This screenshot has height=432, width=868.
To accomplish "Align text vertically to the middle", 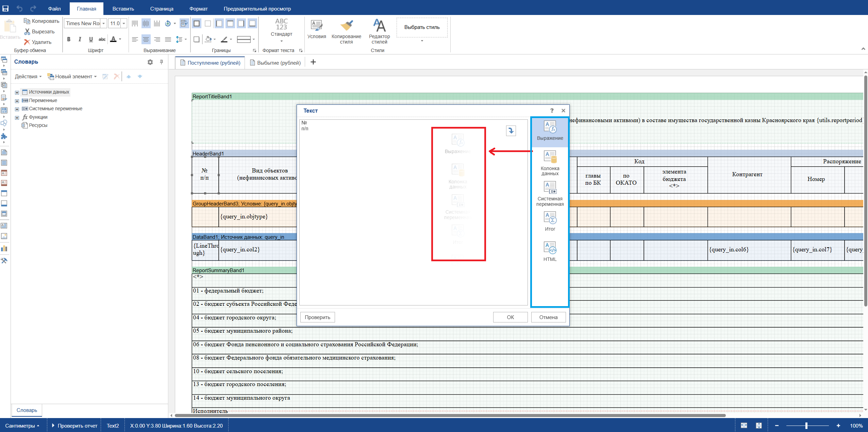I will pyautogui.click(x=146, y=23).
